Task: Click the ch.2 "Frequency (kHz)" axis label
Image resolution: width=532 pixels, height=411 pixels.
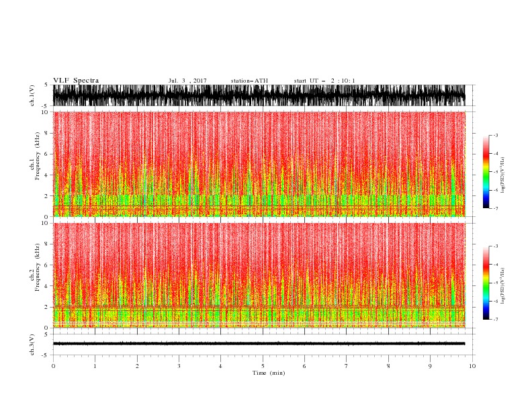Action: pyautogui.click(x=37, y=267)
